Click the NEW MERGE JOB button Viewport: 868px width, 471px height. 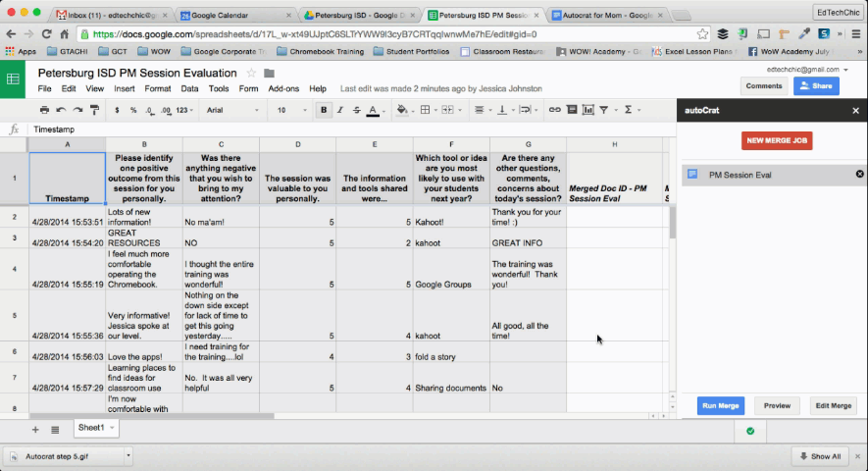(777, 140)
